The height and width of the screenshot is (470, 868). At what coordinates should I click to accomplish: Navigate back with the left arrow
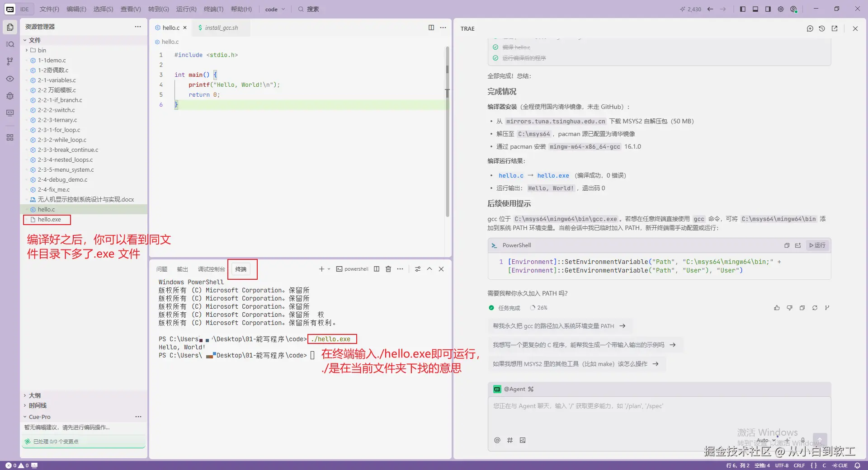pyautogui.click(x=710, y=9)
